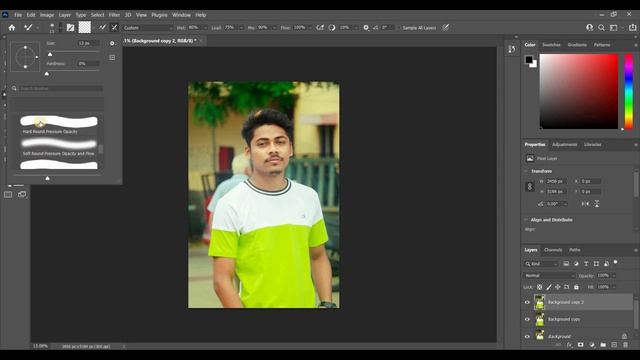Click the Search Brushes field
The height and width of the screenshot is (360, 640).
click(x=61, y=88)
